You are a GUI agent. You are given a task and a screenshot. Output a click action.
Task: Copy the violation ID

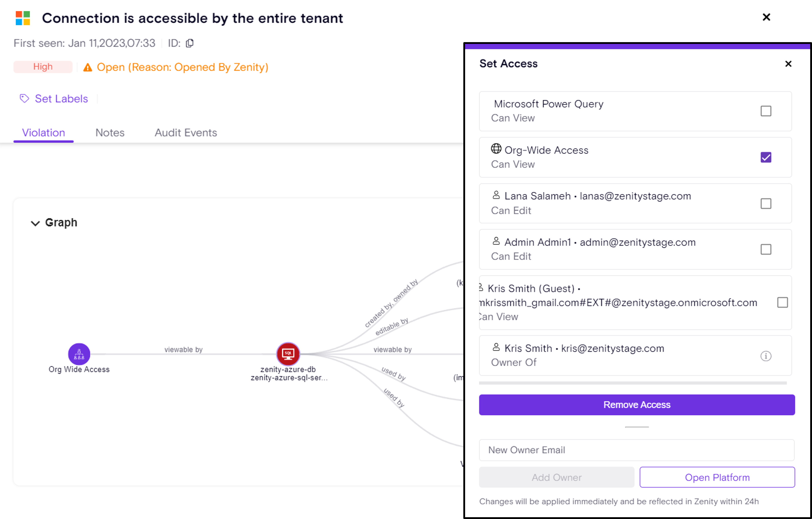[x=190, y=43]
